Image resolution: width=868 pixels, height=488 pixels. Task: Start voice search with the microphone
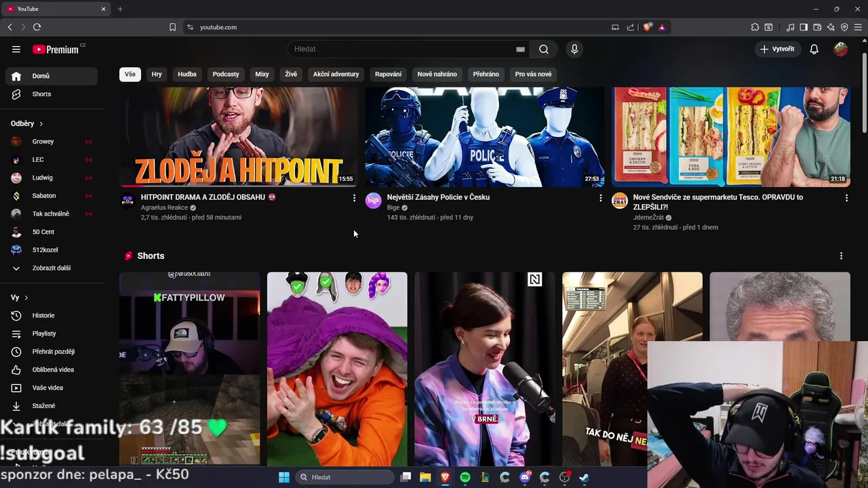(574, 49)
